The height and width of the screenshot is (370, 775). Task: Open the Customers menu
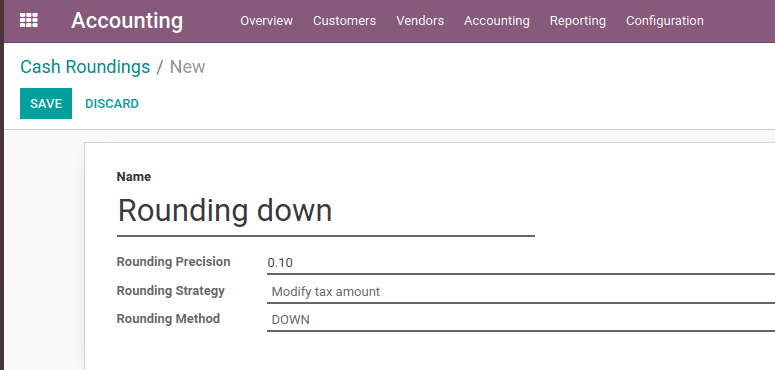tap(344, 21)
